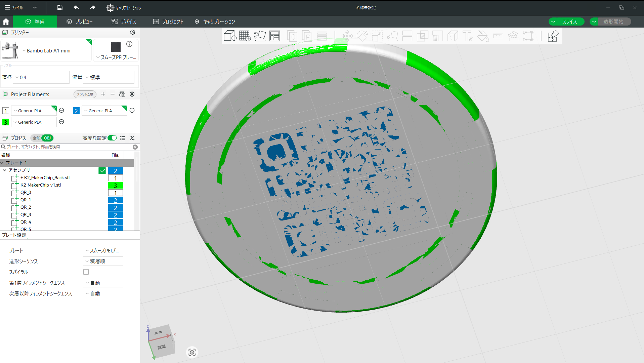Open filament 2 Generic PLA dropdown
This screenshot has height=363, width=644.
(x=104, y=111)
